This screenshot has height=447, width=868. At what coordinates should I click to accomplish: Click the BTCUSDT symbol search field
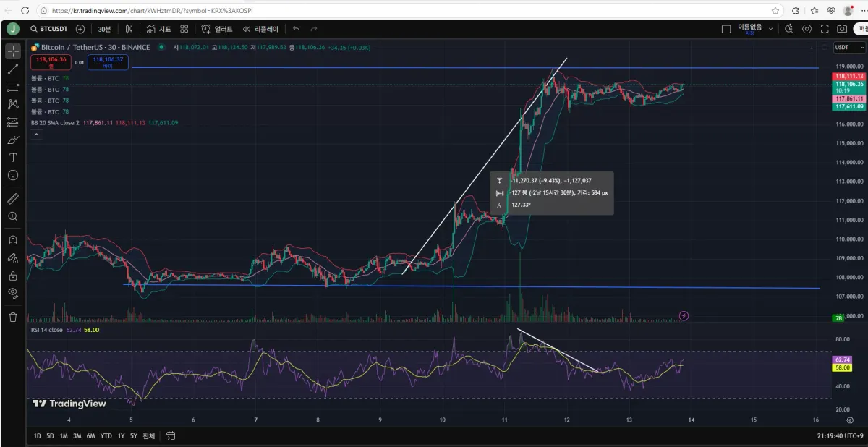point(49,29)
